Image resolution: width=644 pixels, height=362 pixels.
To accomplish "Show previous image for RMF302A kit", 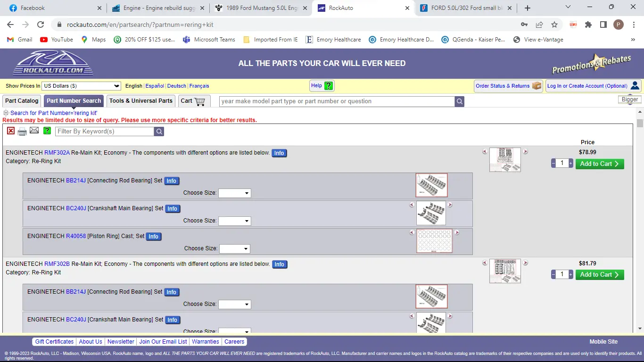I will [485, 152].
